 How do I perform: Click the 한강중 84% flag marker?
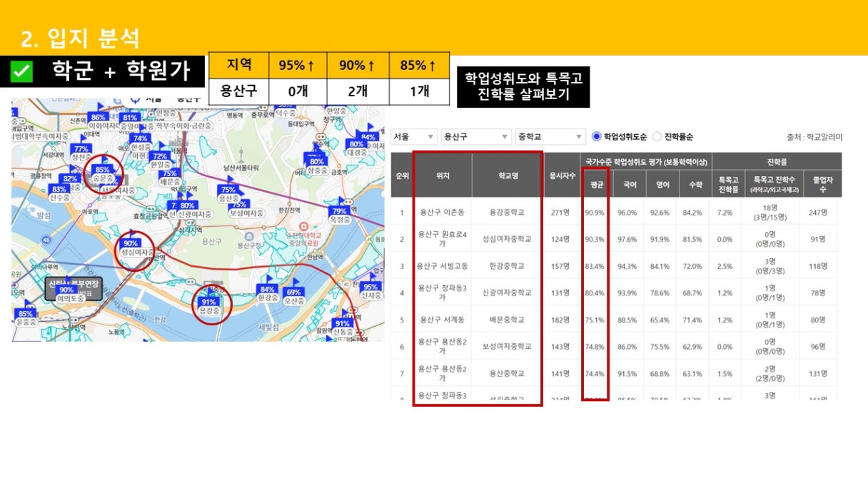pos(268,289)
